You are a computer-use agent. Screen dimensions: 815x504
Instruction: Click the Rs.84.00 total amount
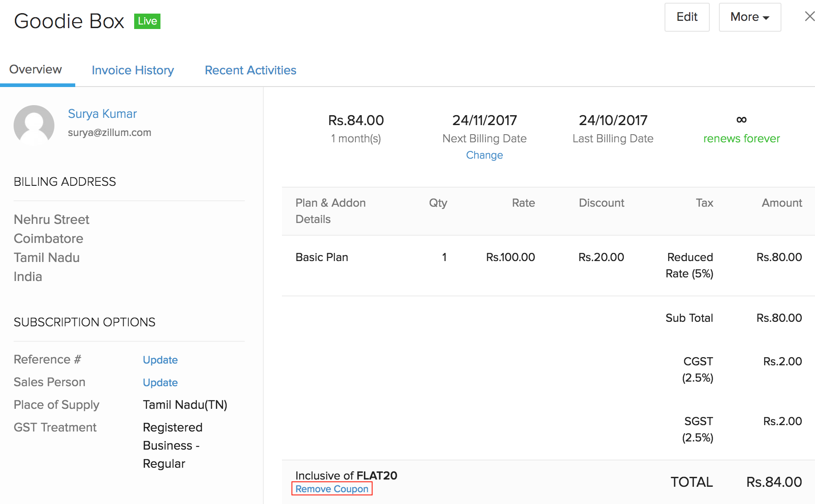[774, 482]
